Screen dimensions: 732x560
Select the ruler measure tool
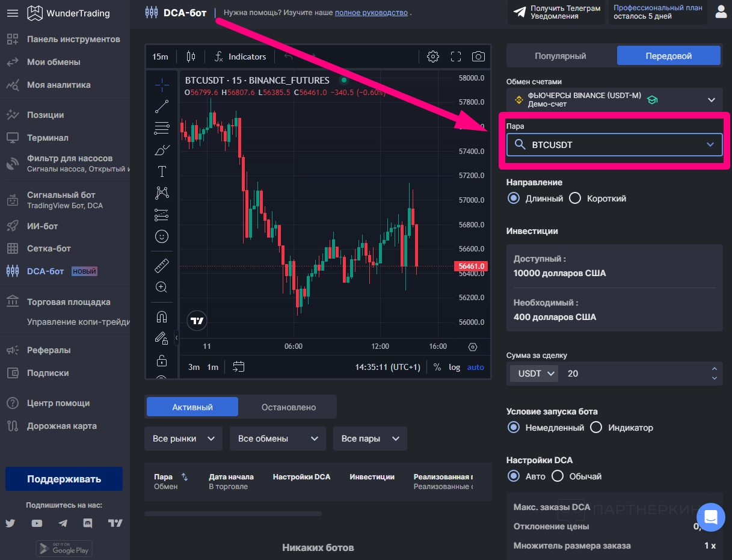[162, 265]
